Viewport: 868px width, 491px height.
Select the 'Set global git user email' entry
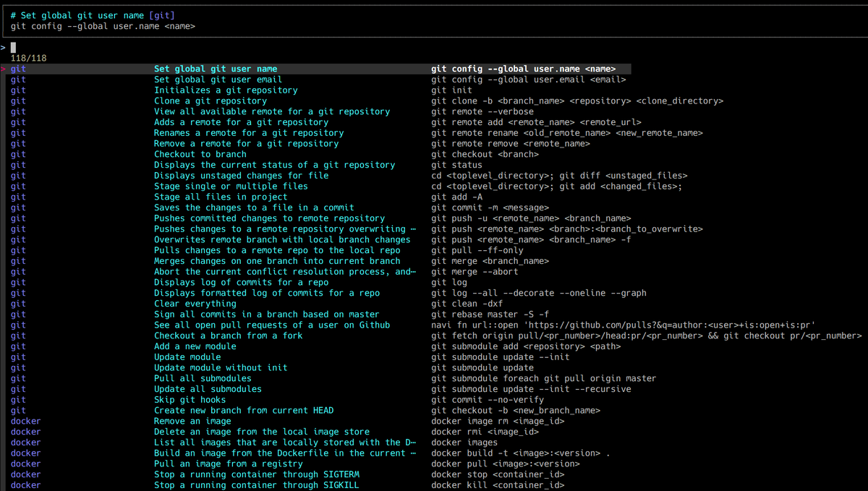(x=218, y=80)
